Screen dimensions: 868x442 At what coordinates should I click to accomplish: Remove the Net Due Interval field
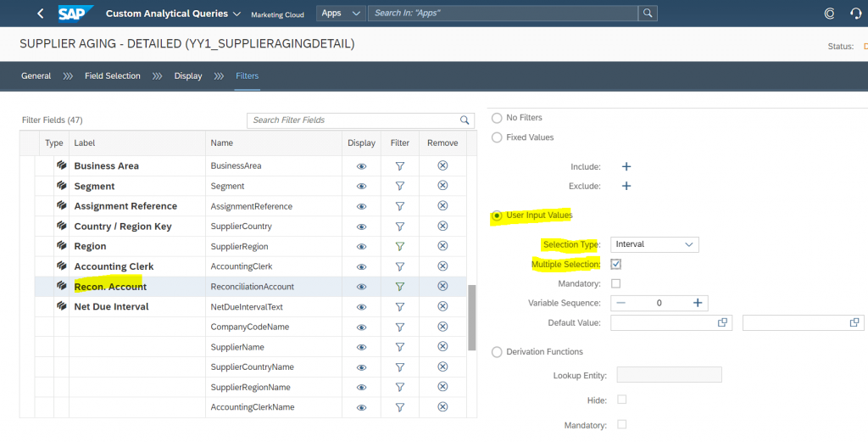coord(442,306)
